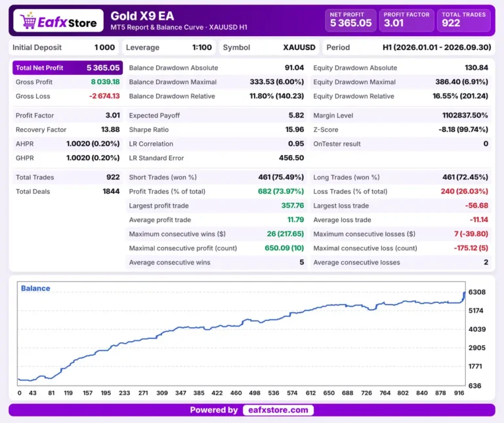Click LR Standard Error value 456.50
The width and height of the screenshot is (504, 423).
pos(291,158)
